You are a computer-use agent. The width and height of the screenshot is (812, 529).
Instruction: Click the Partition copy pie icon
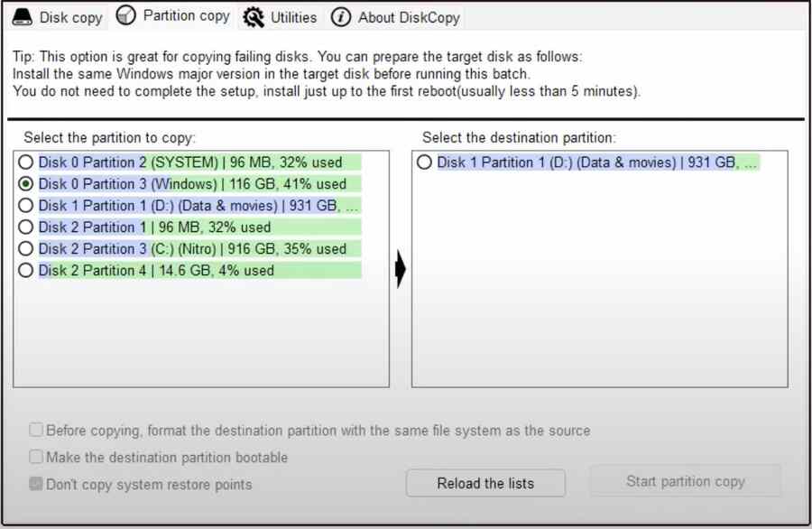click(127, 15)
